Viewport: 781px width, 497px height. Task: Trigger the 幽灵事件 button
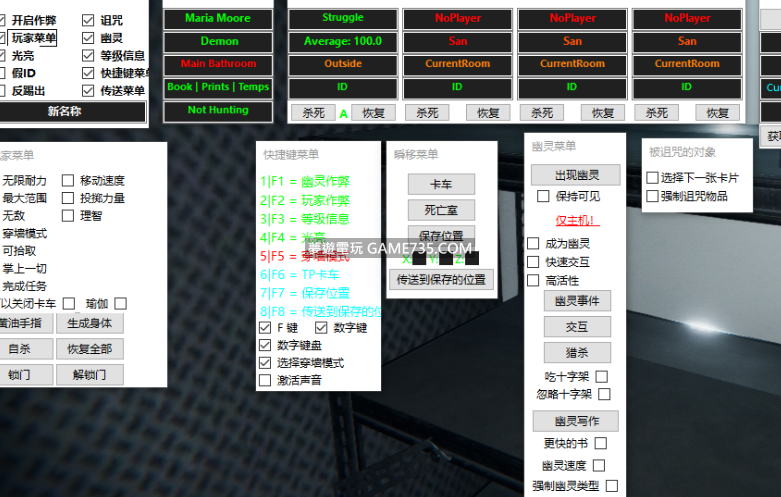[577, 301]
